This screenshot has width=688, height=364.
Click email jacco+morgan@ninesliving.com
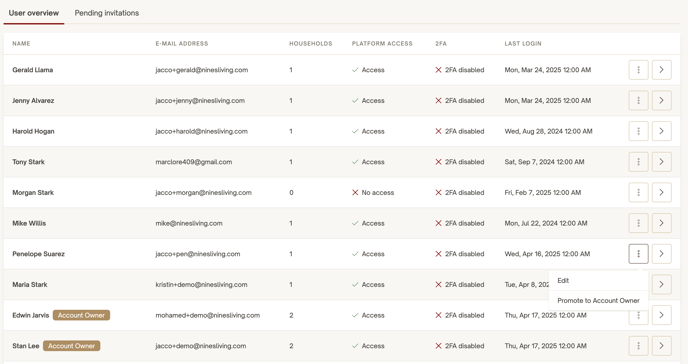coord(203,193)
